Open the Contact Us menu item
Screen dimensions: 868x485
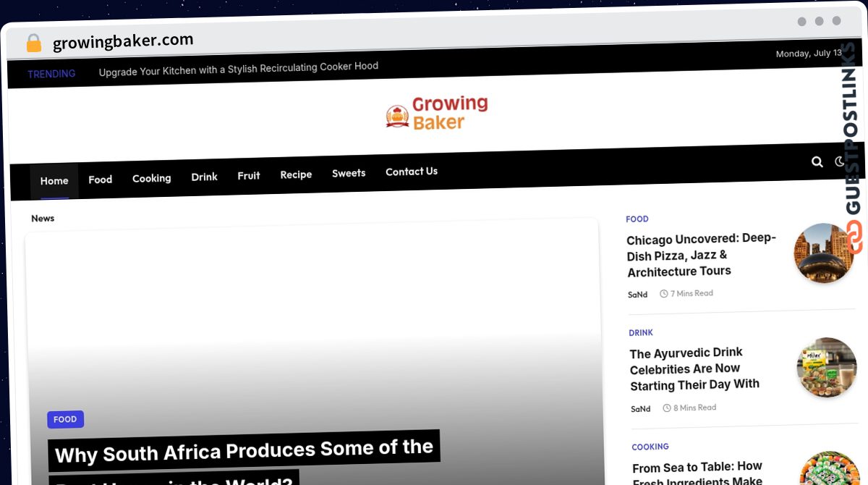(412, 172)
